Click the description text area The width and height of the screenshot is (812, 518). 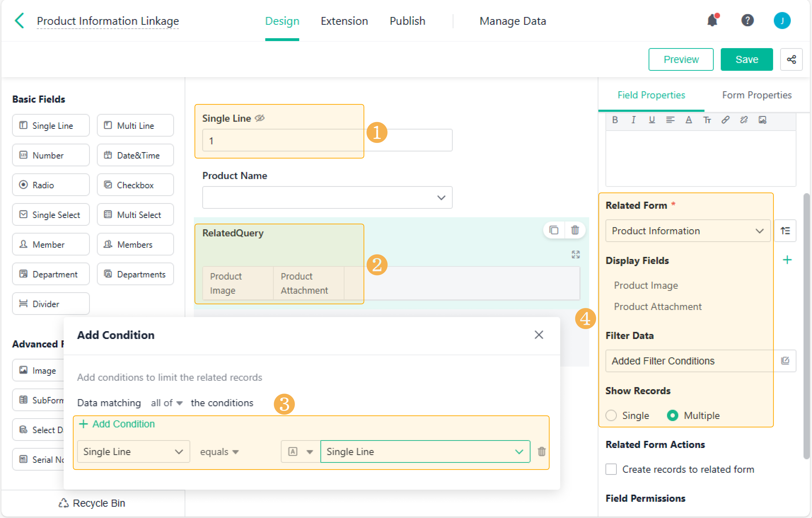pyautogui.click(x=701, y=158)
